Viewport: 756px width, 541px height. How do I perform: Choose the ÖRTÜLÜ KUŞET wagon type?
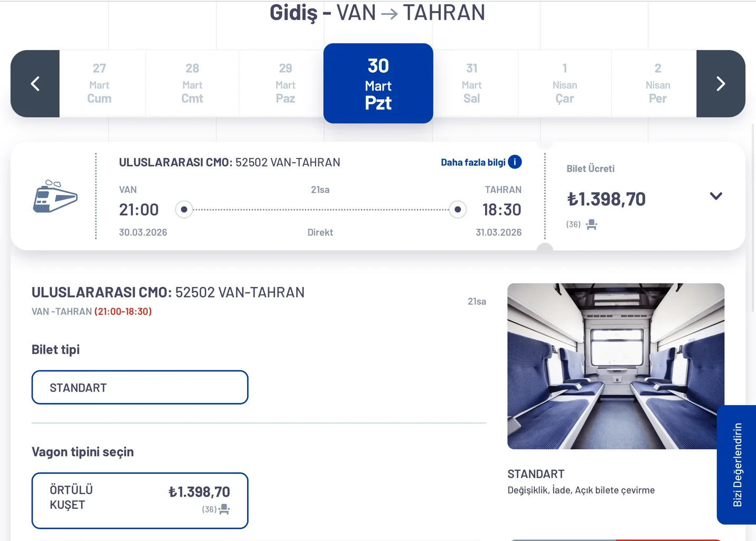click(140, 500)
